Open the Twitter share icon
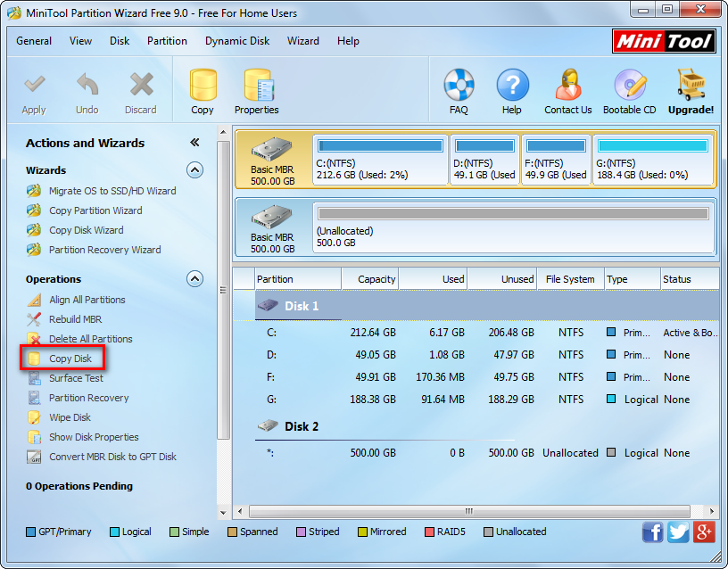 tap(678, 532)
